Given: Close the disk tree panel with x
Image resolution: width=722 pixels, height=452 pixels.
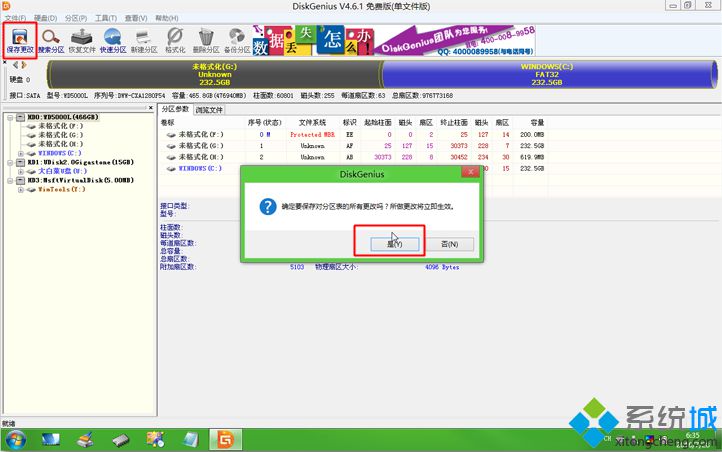Looking at the screenshot, I should [x=151, y=108].
